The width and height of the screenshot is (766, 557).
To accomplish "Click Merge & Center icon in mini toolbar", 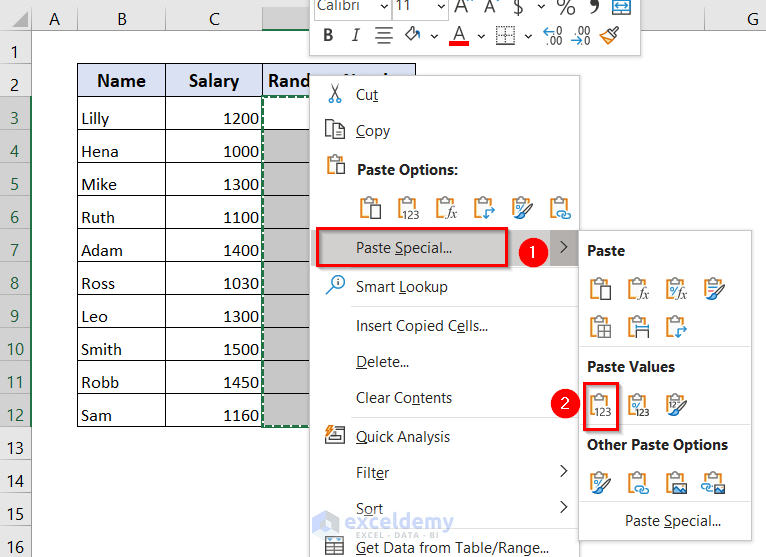I will coord(621,6).
